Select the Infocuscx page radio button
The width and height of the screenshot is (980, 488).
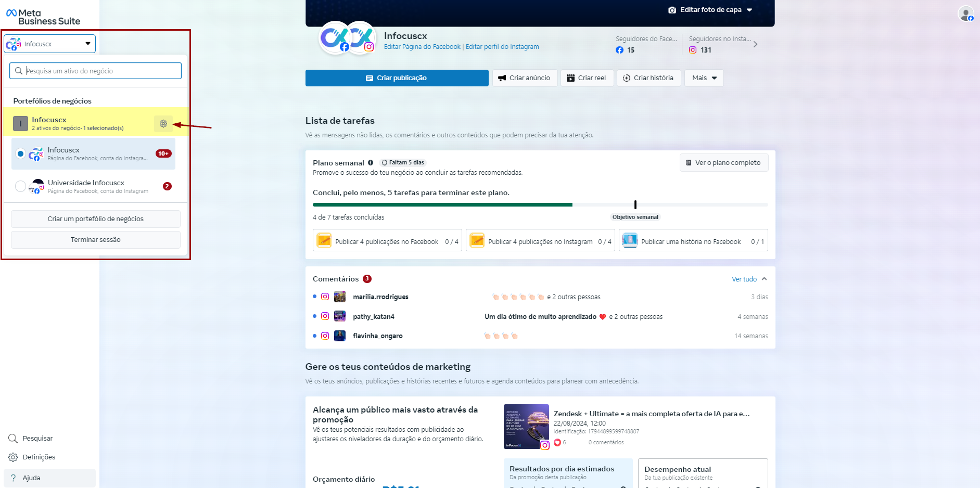[20, 154]
